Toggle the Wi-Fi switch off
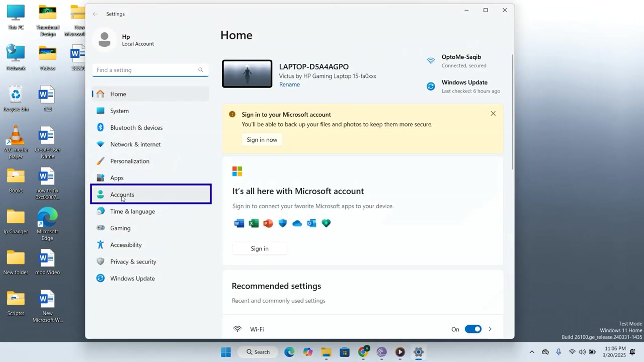This screenshot has height=362, width=644. pyautogui.click(x=473, y=329)
